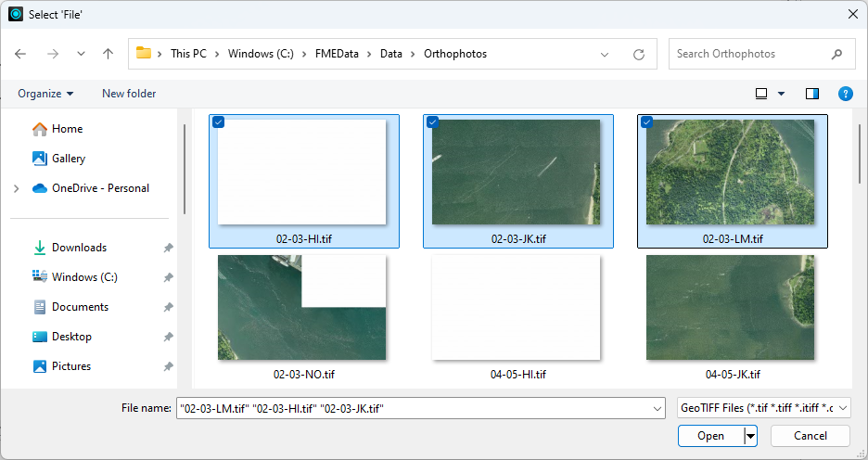Expand chevron after 'This PC' breadcrumb
This screenshot has width=868, height=460.
click(217, 54)
